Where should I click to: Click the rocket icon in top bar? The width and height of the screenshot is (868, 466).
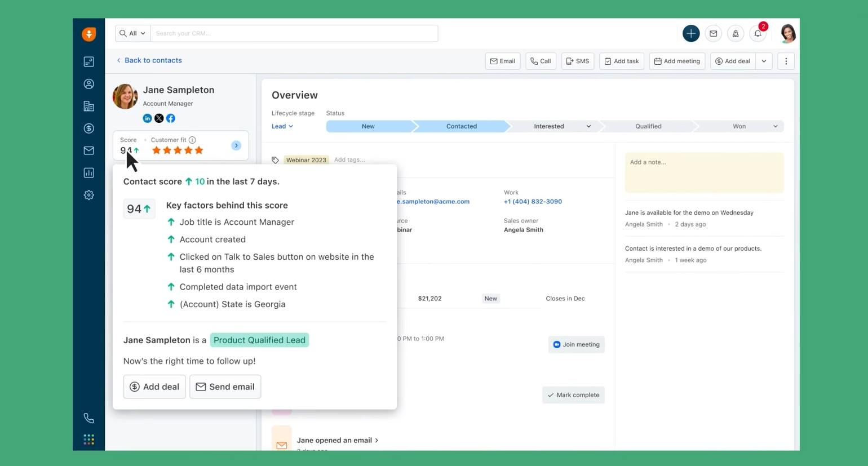[736, 34]
